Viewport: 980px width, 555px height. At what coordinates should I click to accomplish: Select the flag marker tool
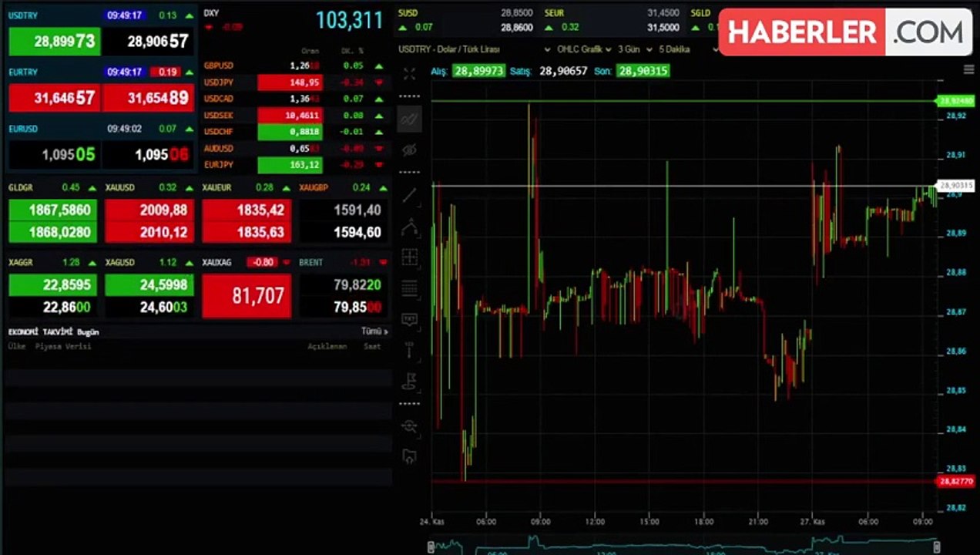click(x=409, y=380)
